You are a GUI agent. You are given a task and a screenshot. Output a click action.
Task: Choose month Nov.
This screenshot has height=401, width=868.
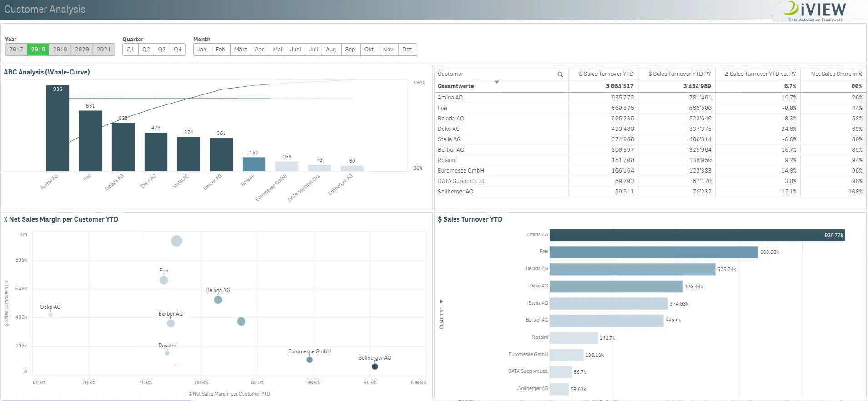(389, 50)
